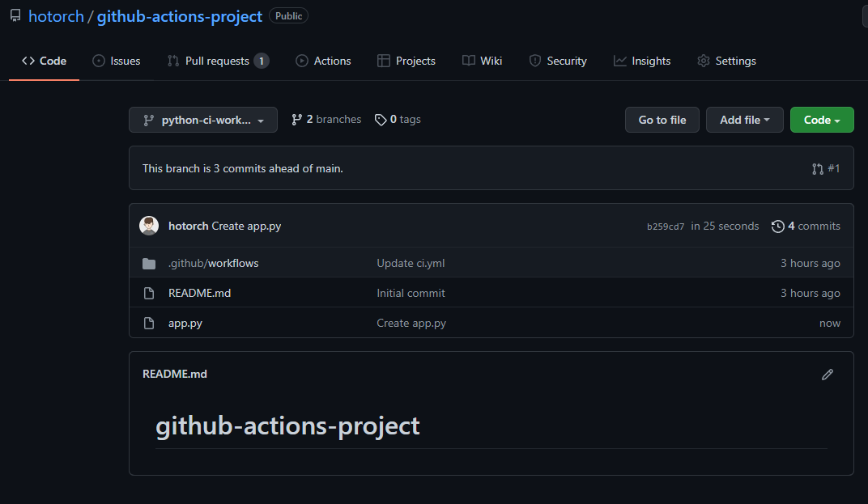The height and width of the screenshot is (504, 868).
Task: Open pull request #1 link
Action: 826,169
